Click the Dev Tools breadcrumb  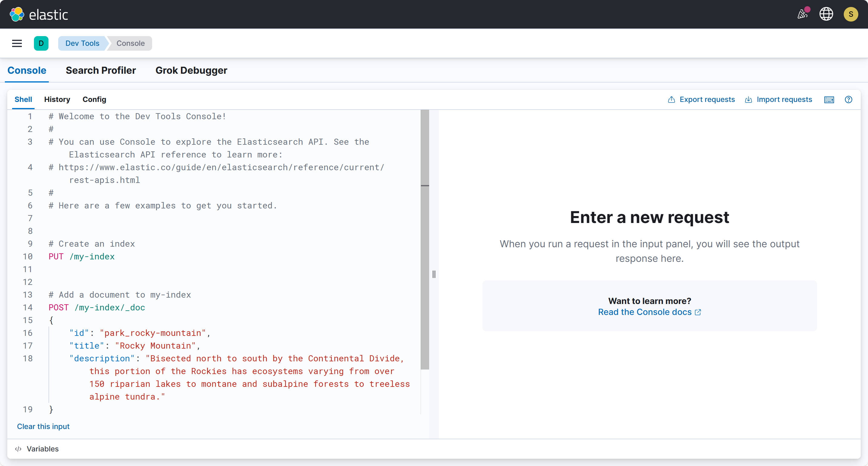(82, 43)
